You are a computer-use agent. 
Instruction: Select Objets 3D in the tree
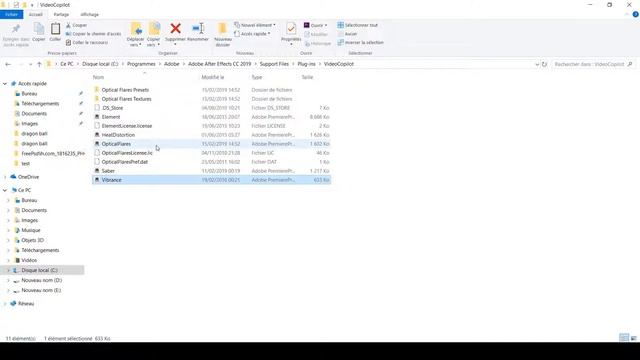[x=32, y=240]
